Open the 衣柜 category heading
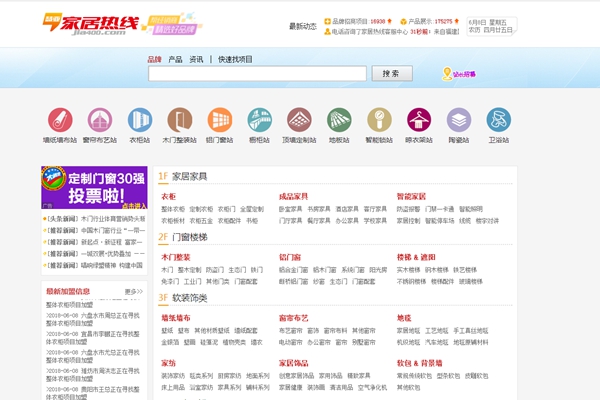 click(168, 196)
